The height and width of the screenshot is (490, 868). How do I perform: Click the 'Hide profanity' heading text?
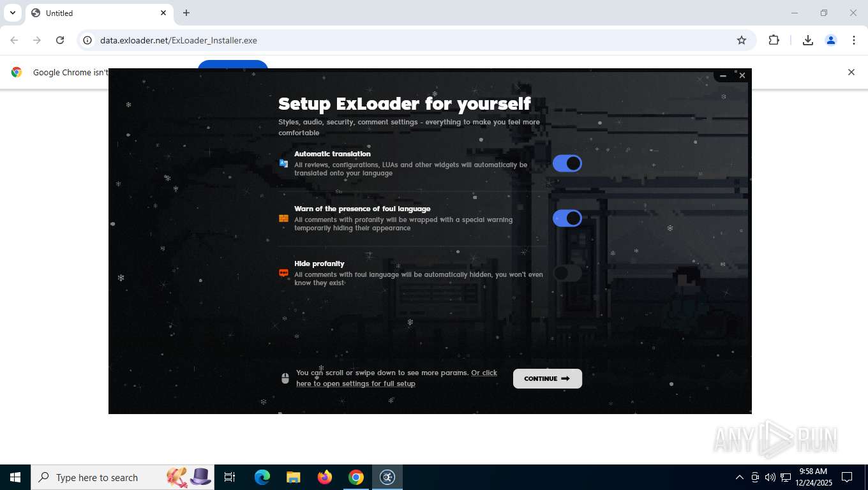click(319, 264)
